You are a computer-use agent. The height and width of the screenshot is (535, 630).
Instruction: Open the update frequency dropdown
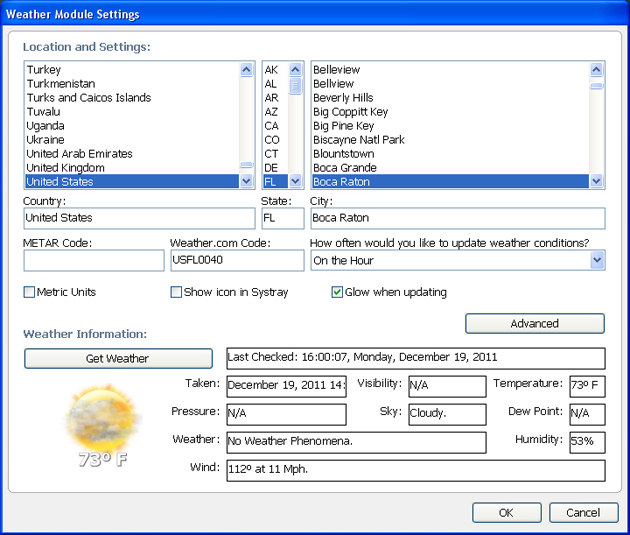pyautogui.click(x=597, y=260)
